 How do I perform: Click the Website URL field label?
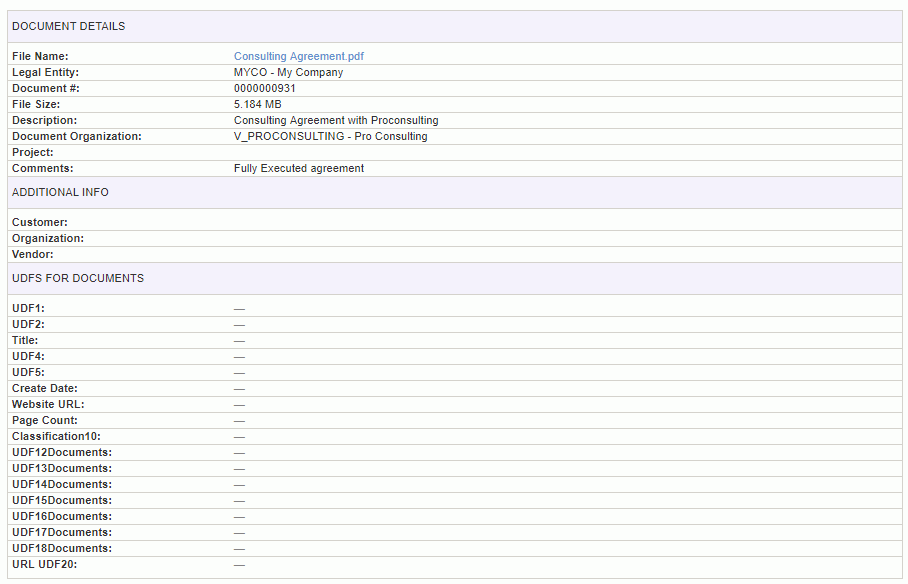48,404
